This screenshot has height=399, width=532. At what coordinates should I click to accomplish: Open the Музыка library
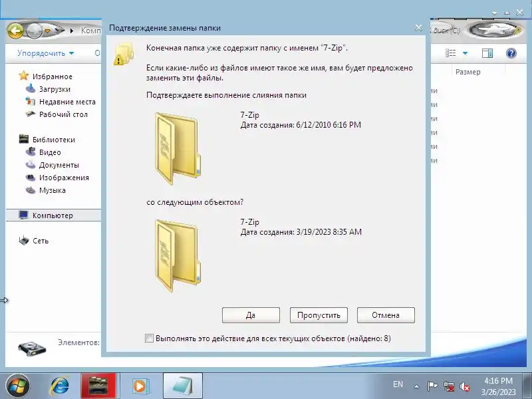[x=53, y=190]
